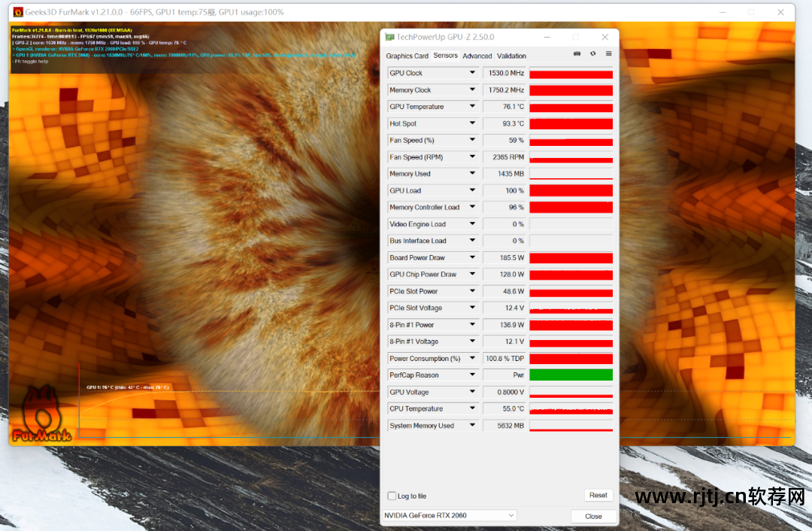
Task: Click the GPU Chip Power Draw value 128.0 W
Action: point(512,274)
